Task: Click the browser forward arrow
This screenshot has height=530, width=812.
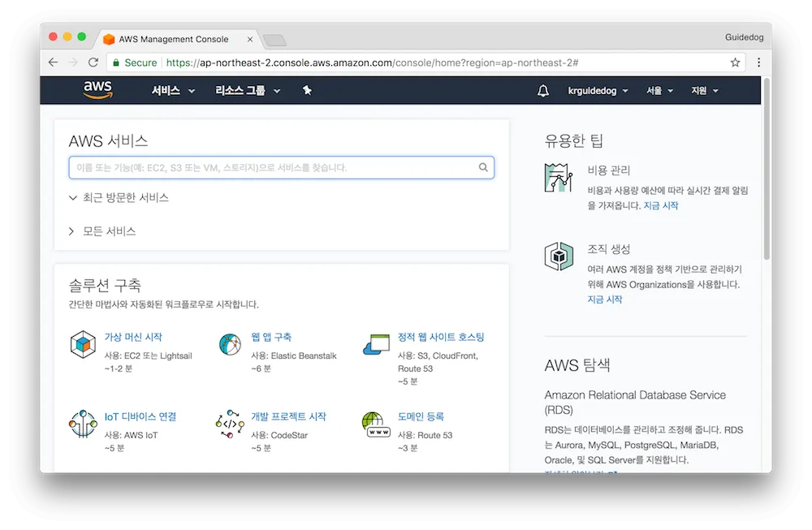Action: 73,62
